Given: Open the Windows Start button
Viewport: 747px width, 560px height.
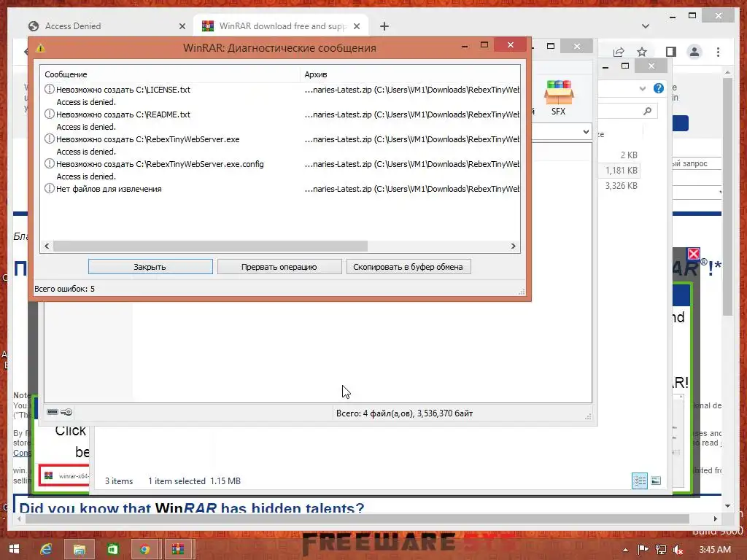Looking at the screenshot, I should (14, 549).
